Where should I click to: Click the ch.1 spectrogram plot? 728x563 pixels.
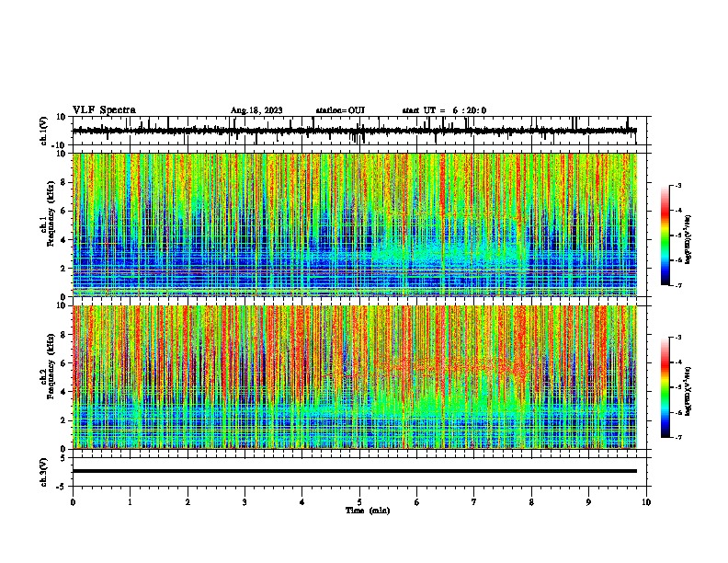[355, 224]
